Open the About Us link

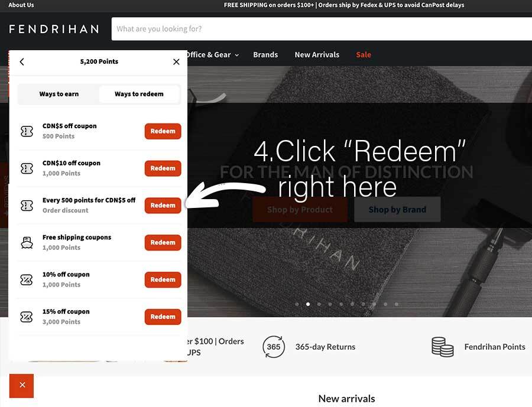point(21,5)
